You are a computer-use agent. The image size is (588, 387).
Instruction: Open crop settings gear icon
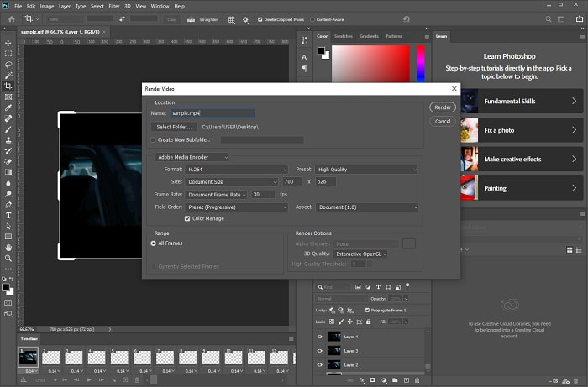pos(245,19)
